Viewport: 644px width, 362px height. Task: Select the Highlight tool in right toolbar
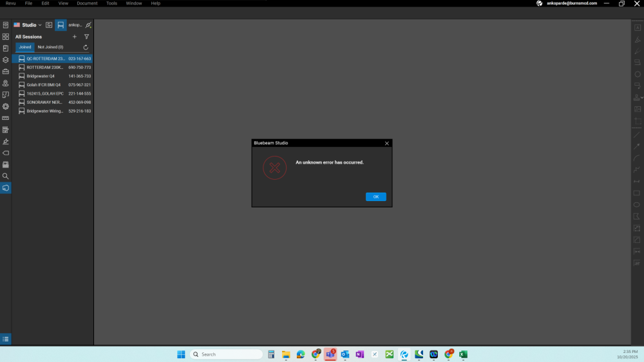(638, 39)
